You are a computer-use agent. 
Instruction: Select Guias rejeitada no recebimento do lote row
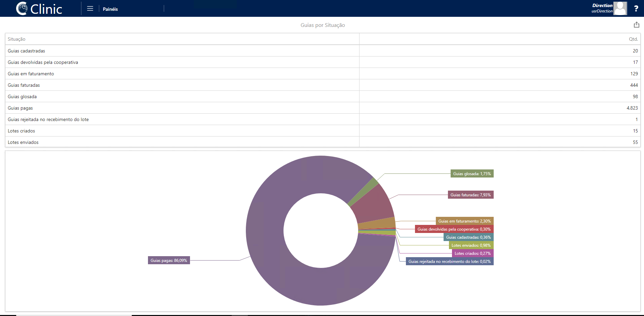pyautogui.click(x=323, y=119)
